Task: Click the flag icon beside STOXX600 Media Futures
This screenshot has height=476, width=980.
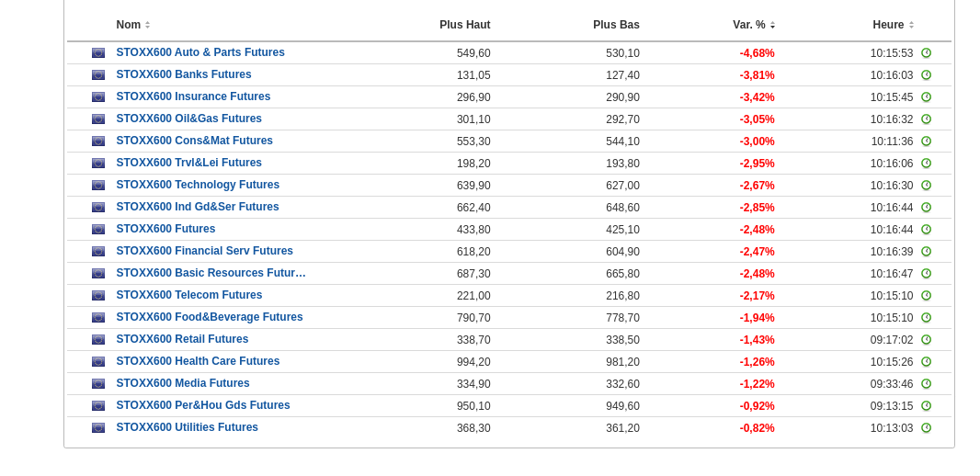Action: [x=98, y=384]
